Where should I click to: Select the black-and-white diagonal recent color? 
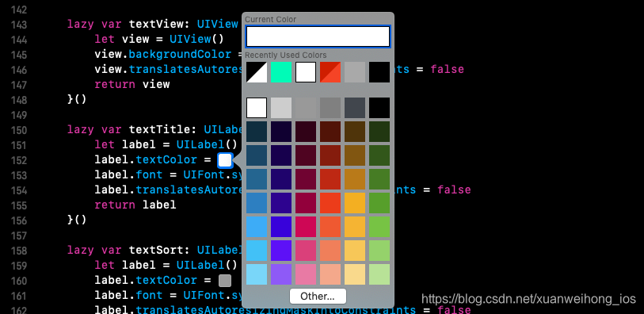pos(257,72)
